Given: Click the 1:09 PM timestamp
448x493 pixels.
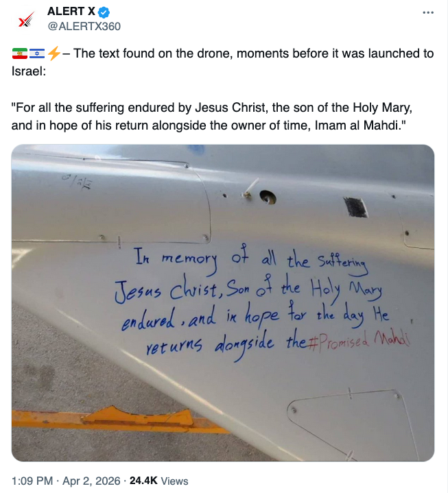Looking at the screenshot, I should pyautogui.click(x=32, y=481).
